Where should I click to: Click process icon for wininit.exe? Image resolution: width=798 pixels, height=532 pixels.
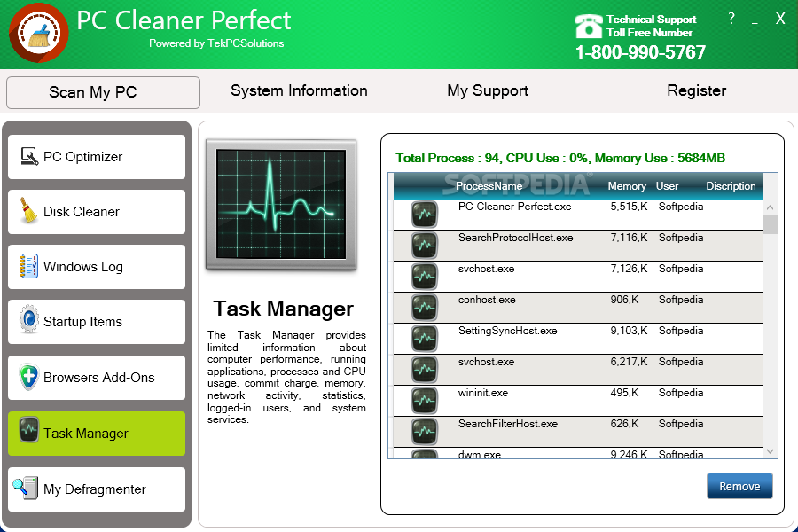(424, 400)
